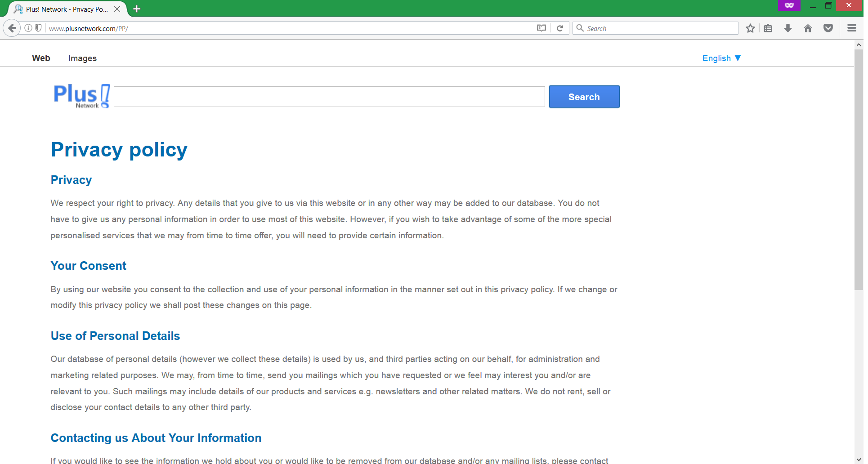
Task: Switch to the Images tab
Action: coord(82,58)
